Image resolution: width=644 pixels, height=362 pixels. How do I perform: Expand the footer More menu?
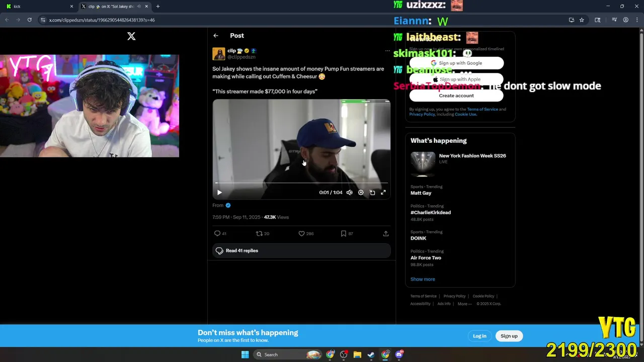pos(464,304)
